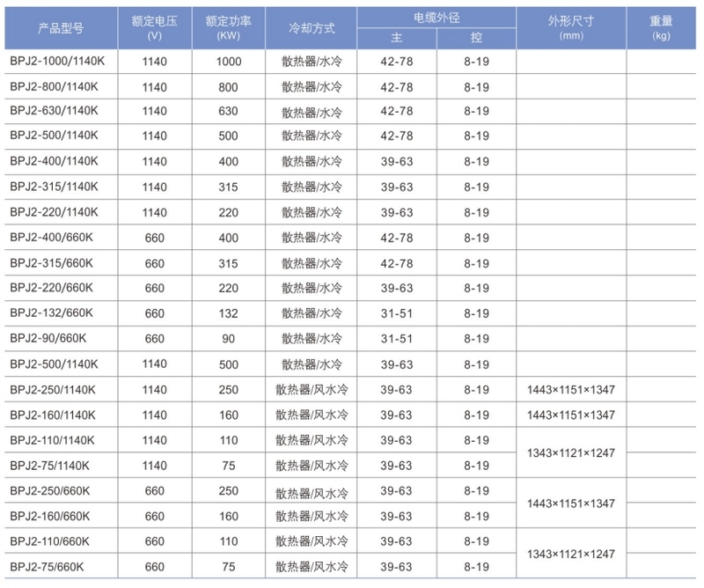Viewport: 704px width, 588px height.
Task: Click 1343×1121×1247 beside the BPJ2-110/1140K row
Action: coord(571,452)
